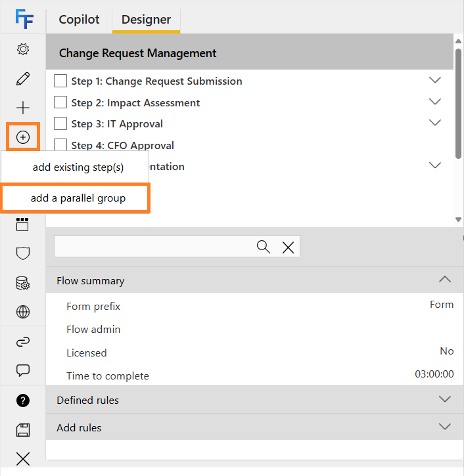464x476 pixels.
Task: Expand the step ending in 'ntation' chevron
Action: [x=435, y=165]
